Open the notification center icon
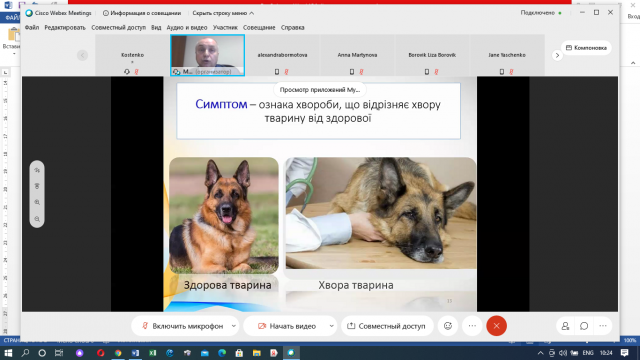The image size is (640, 360). pos(624,353)
